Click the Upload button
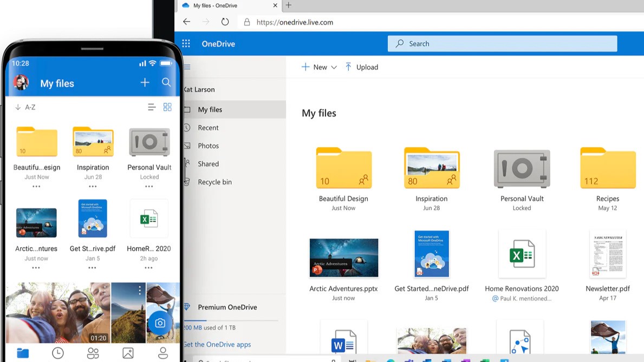The width and height of the screenshot is (644, 362). (361, 67)
